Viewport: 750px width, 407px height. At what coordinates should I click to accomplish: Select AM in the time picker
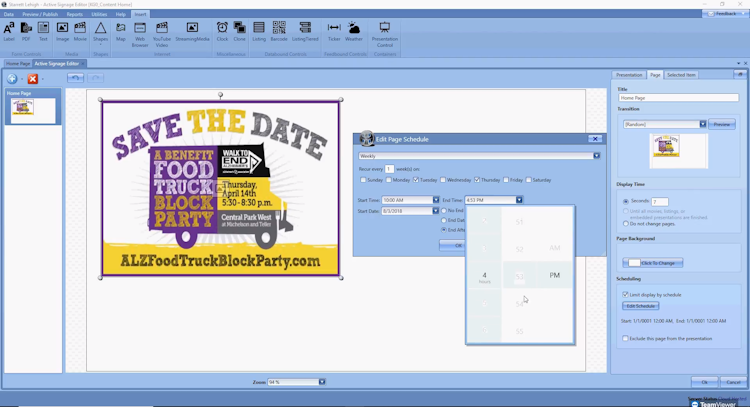554,248
